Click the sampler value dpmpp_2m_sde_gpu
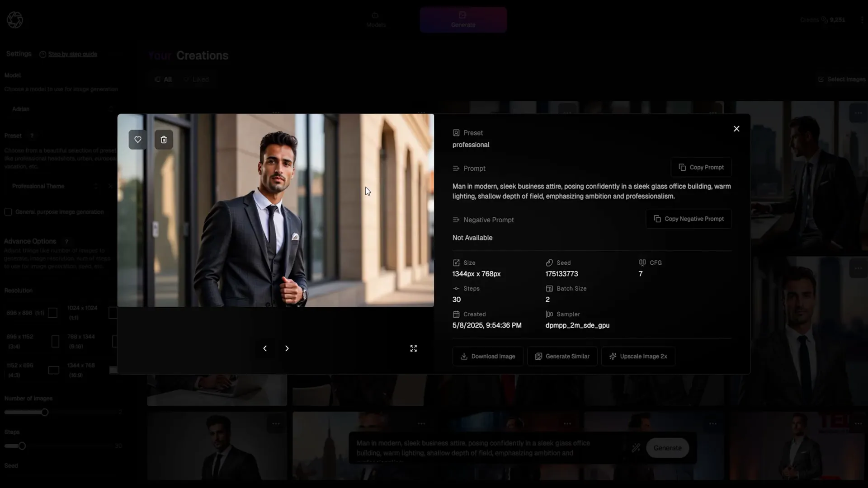The image size is (868, 488). pos(577,325)
